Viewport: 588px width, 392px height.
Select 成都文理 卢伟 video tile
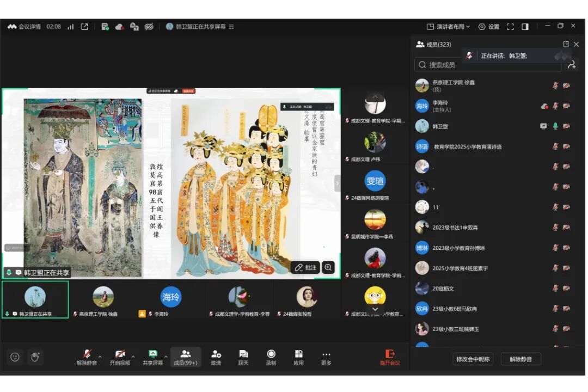click(x=375, y=146)
